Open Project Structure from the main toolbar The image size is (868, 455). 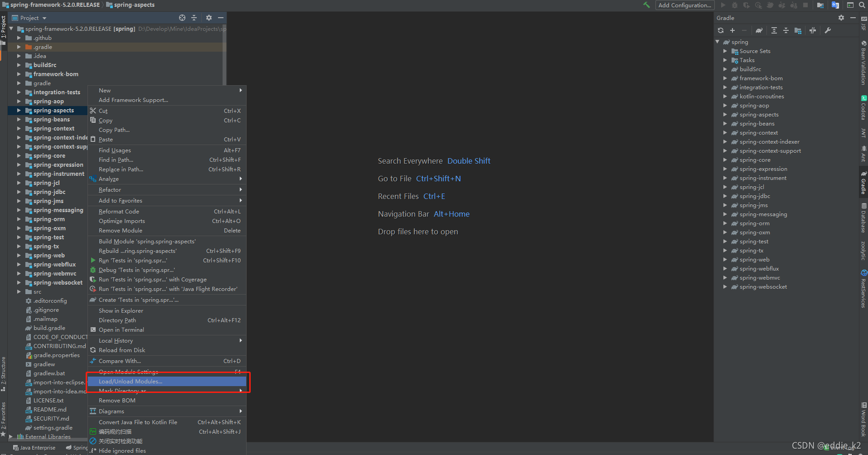tap(820, 5)
